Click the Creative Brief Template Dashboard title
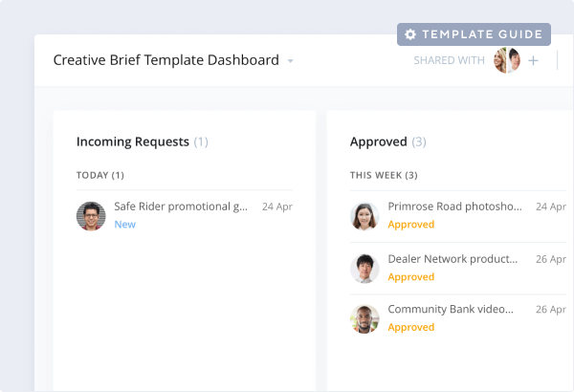The width and height of the screenshot is (574, 392). pyautogui.click(x=166, y=60)
